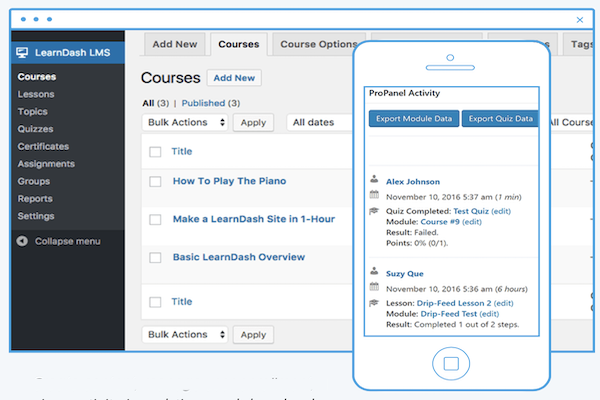Open the All Courses filter dropdown
This screenshot has height=400, width=600.
570,122
